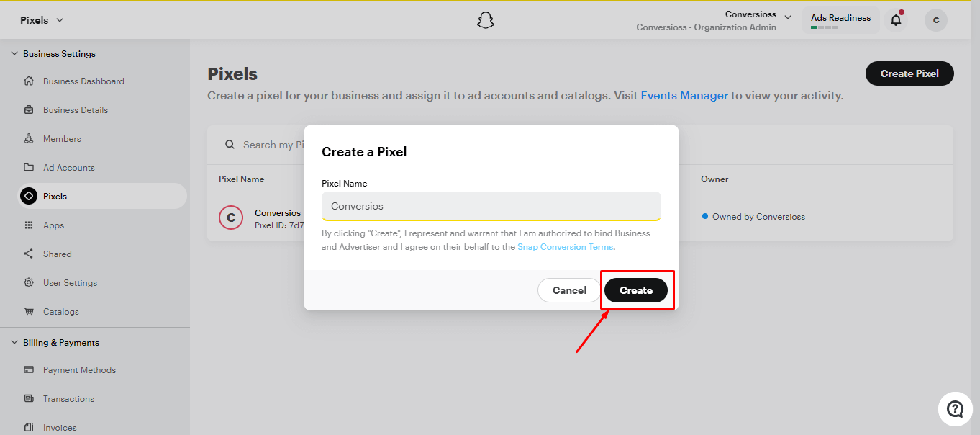Open the notifications bell
Viewport: 980px width, 435px height.
[x=896, y=20]
